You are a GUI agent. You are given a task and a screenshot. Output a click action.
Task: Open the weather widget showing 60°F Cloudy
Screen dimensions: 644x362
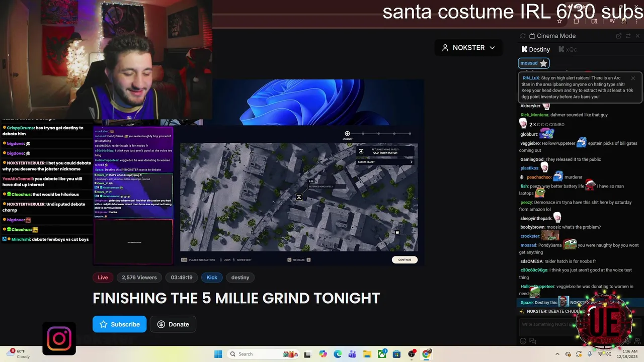pyautogui.click(x=19, y=354)
